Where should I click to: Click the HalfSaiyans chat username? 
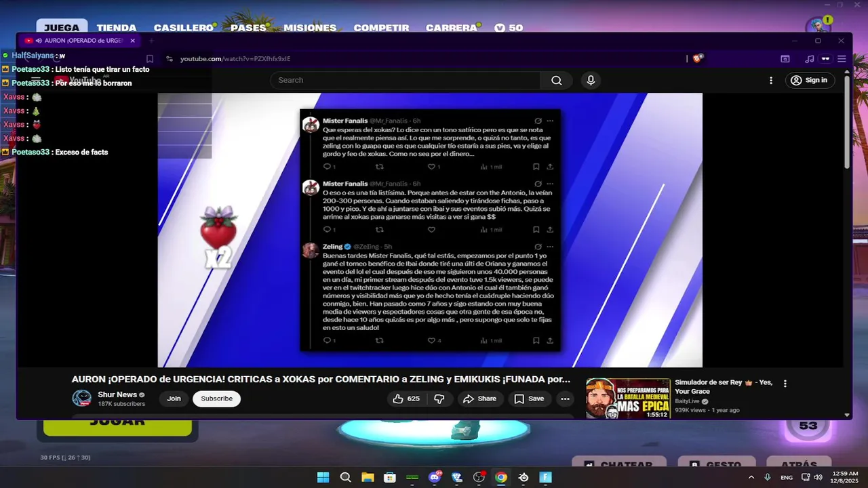[x=32, y=56]
